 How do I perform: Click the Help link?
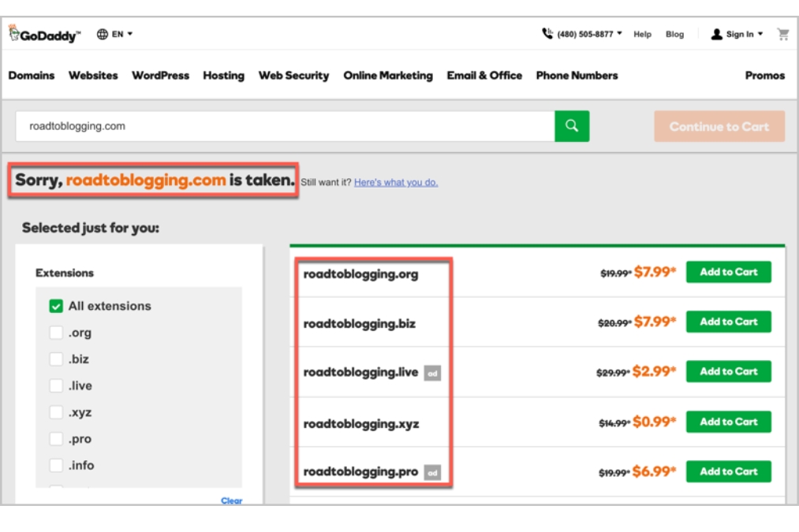tap(643, 34)
